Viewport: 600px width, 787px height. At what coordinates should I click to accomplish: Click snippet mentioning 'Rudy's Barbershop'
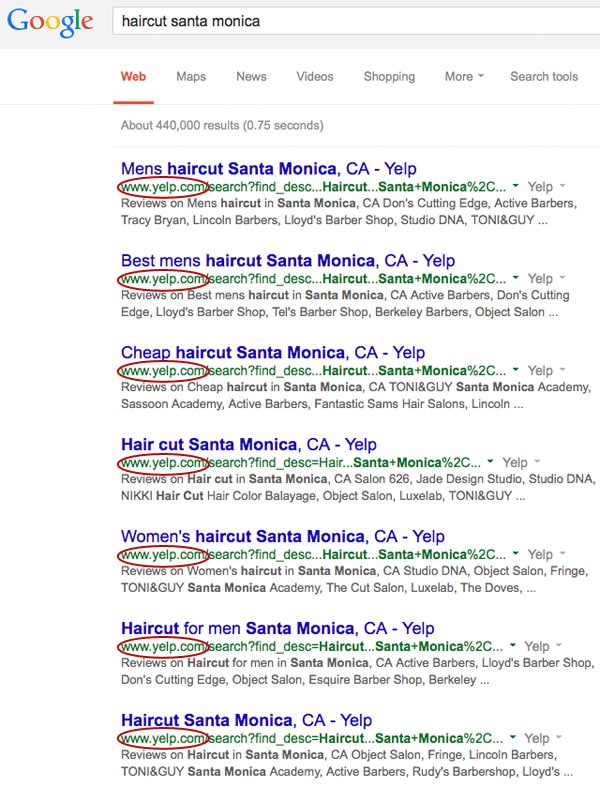[347, 762]
